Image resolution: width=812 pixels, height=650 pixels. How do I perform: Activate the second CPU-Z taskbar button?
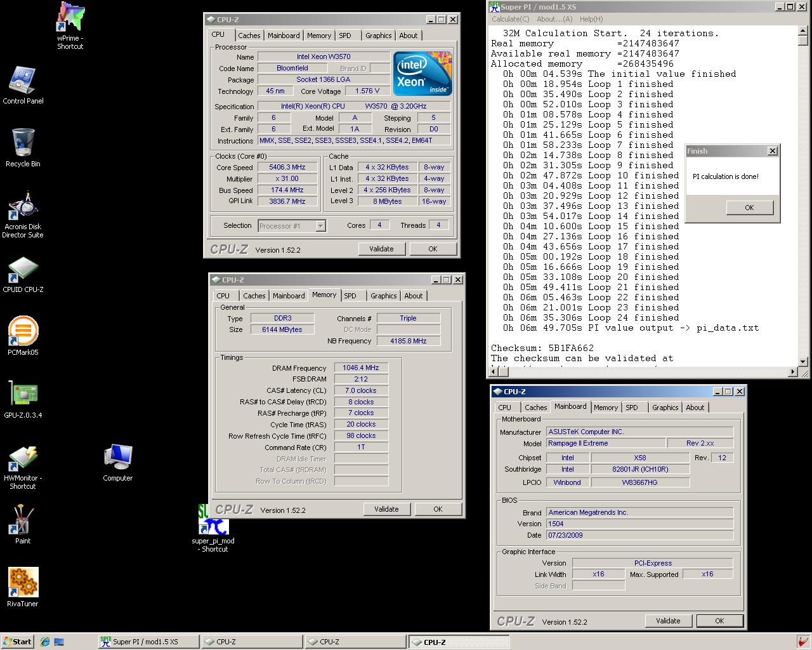354,642
